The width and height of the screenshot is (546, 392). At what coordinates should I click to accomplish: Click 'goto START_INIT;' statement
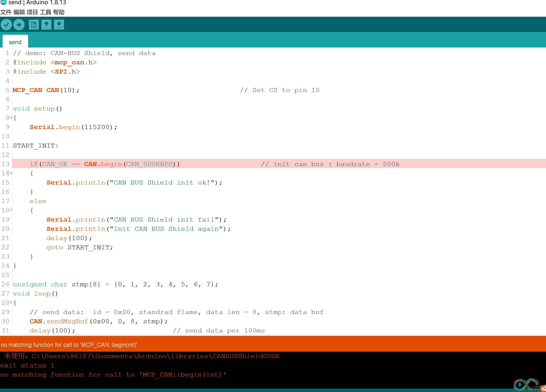pos(80,247)
